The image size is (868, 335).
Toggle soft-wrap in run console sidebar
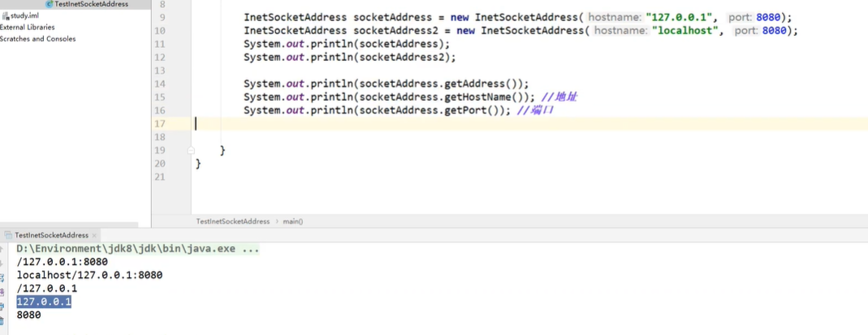pos(2,277)
